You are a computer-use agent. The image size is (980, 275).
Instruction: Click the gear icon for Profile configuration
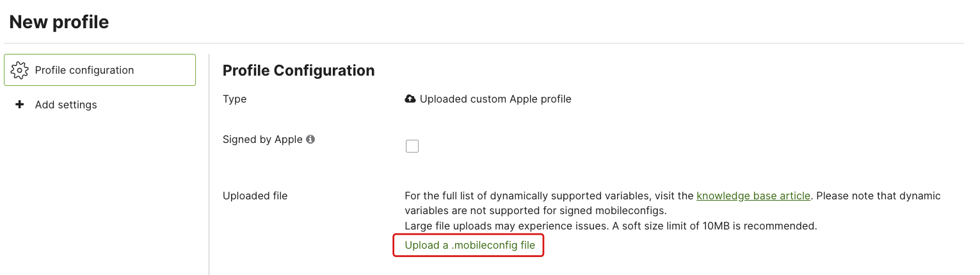[20, 70]
